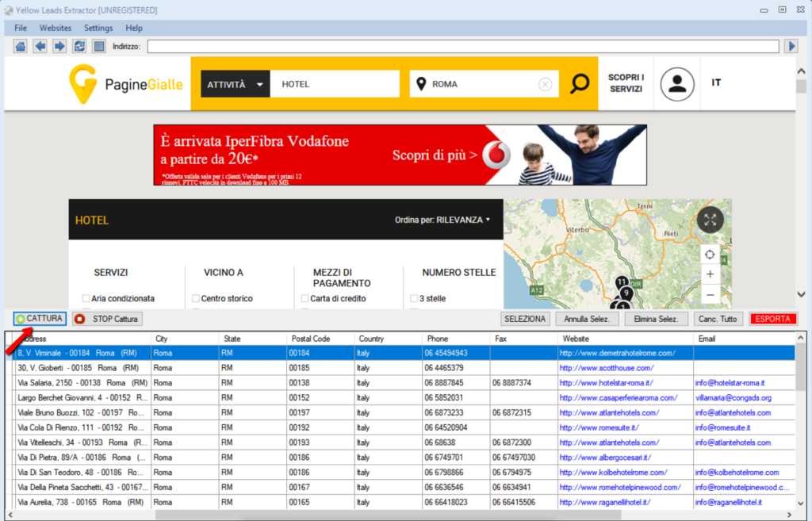Open the scotthouse.com website link

(607, 368)
